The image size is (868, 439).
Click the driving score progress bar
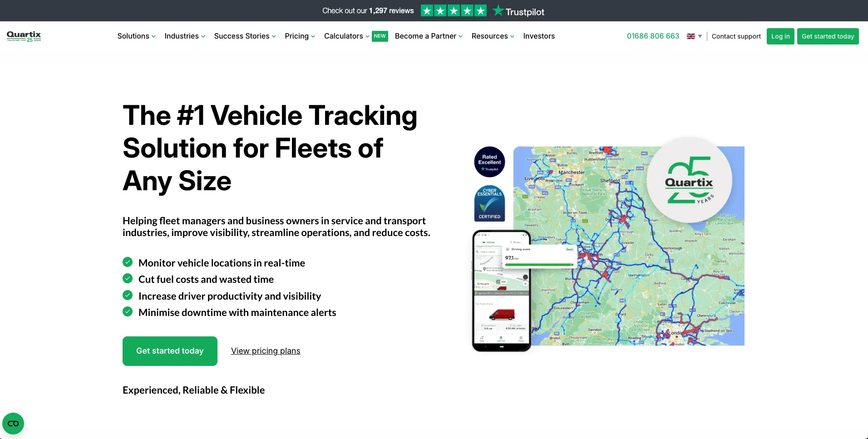click(x=539, y=265)
